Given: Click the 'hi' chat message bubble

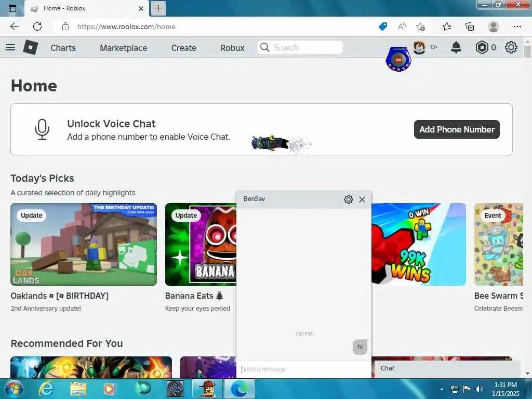Looking at the screenshot, I should pos(360,347).
